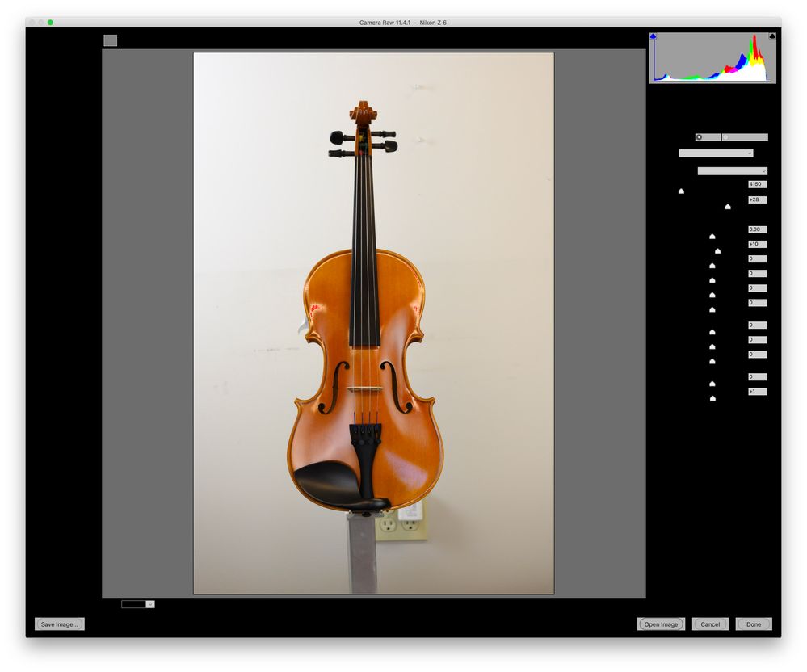The height and width of the screenshot is (672, 807).
Task: Select the right radio button above the dropdowns
Action: 725,137
